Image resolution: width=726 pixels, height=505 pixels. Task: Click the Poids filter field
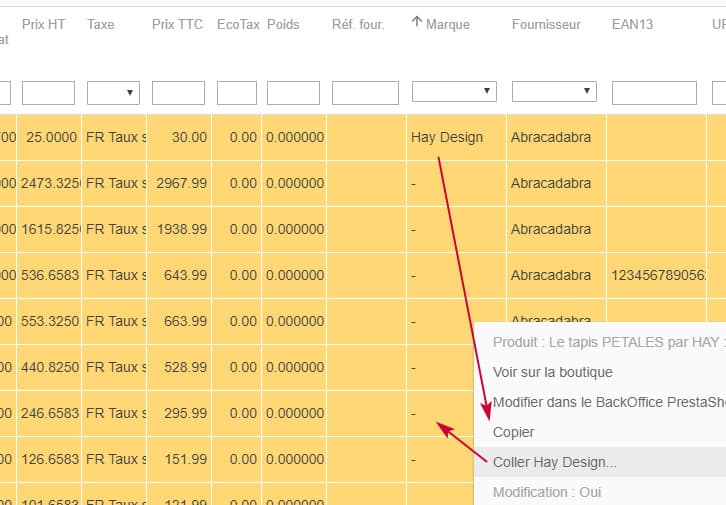(x=293, y=93)
